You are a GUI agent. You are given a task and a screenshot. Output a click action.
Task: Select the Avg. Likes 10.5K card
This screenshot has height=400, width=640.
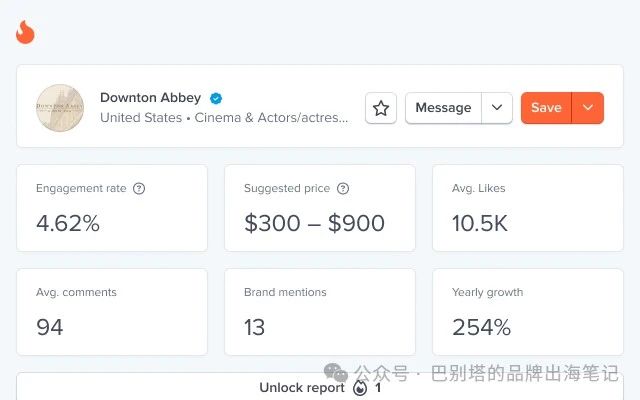pos(528,208)
